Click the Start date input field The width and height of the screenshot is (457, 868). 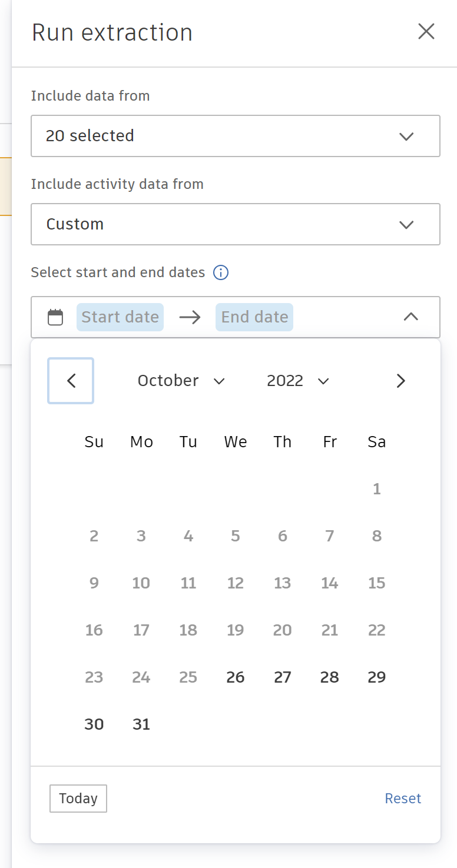[120, 317]
